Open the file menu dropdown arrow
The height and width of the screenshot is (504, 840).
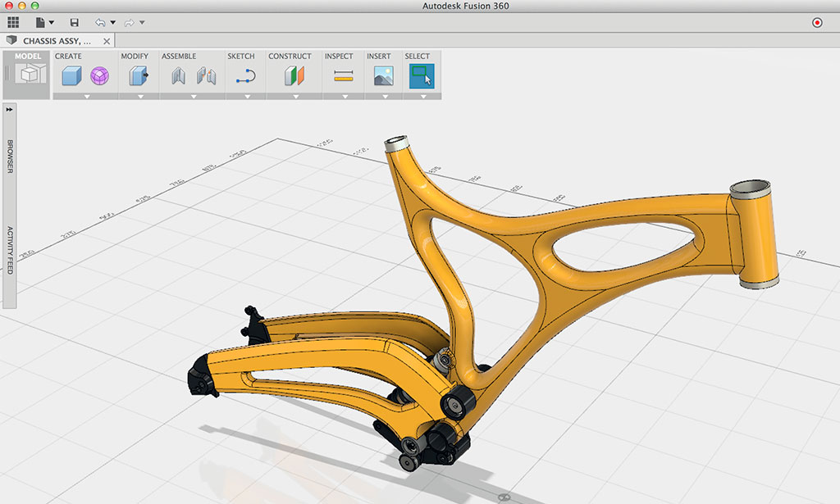(x=51, y=22)
